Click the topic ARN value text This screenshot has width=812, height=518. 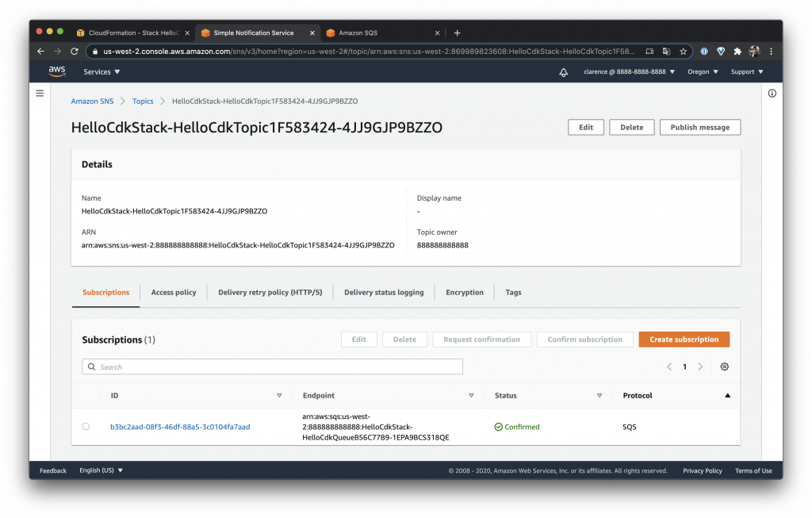click(238, 245)
